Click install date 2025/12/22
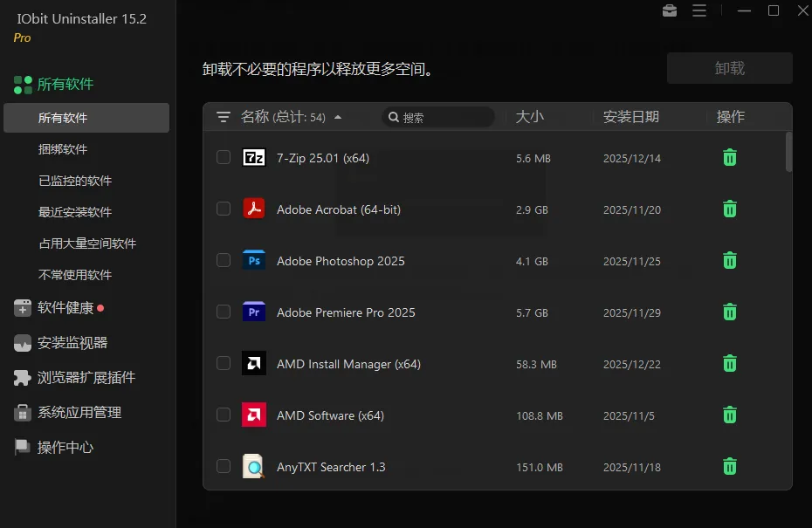This screenshot has height=528, width=812. pyautogui.click(x=632, y=365)
